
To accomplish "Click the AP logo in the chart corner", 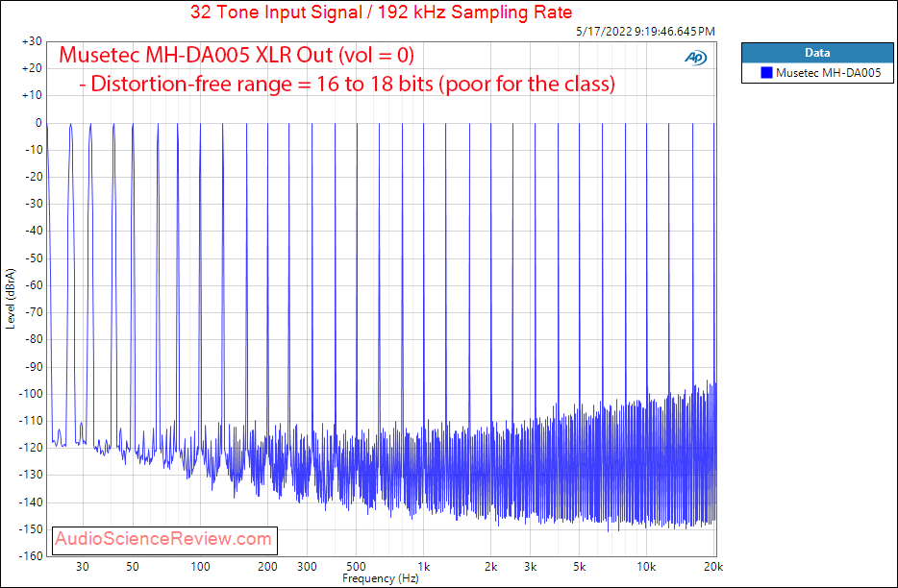I will click(x=696, y=58).
